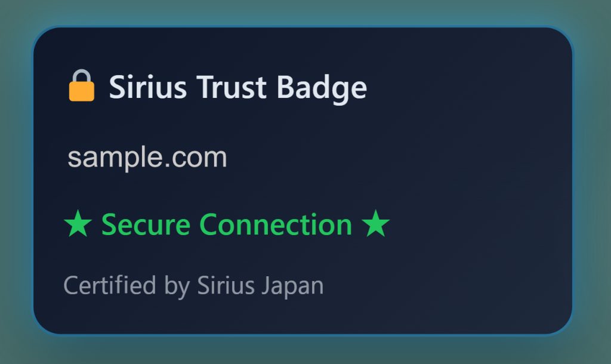Click empty dark area right of the heading
Viewport: 611px width, 364px height.
click(468, 87)
